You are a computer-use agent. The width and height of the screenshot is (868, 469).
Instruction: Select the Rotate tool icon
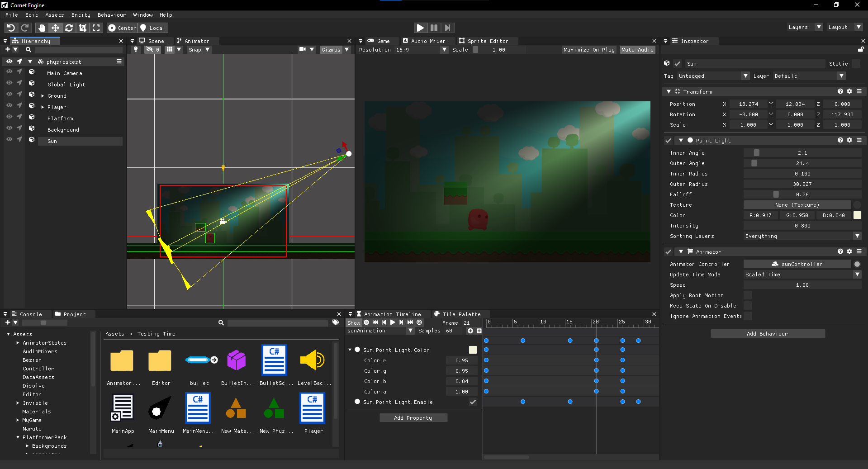[x=69, y=28]
